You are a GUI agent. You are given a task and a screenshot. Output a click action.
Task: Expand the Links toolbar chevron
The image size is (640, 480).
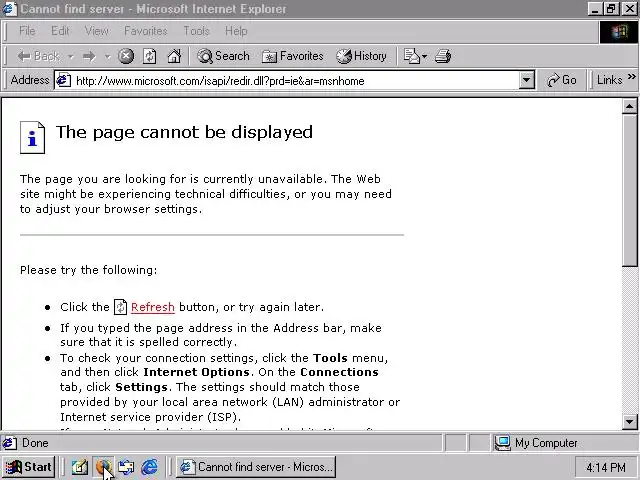pyautogui.click(x=631, y=77)
